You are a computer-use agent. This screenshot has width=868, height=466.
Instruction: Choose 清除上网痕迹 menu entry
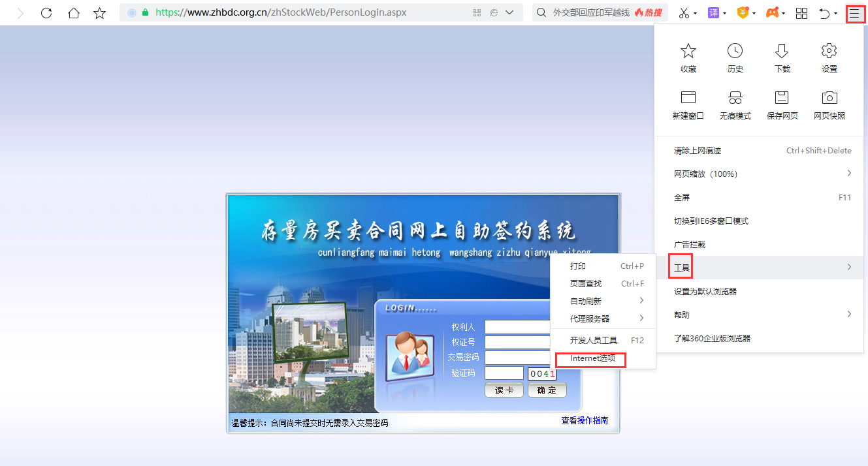coord(698,151)
